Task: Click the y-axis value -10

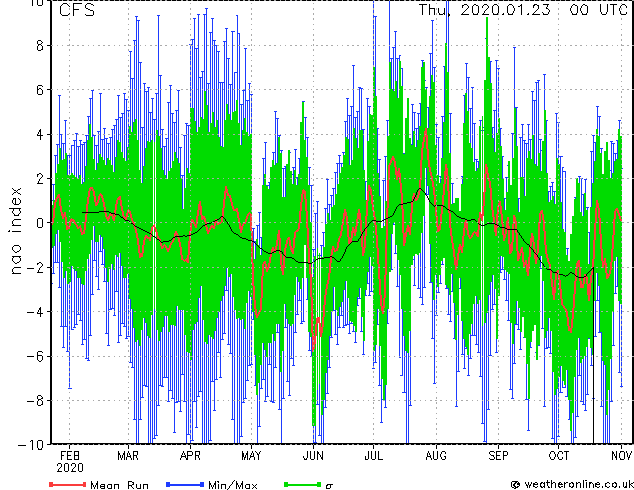Action: pos(31,445)
